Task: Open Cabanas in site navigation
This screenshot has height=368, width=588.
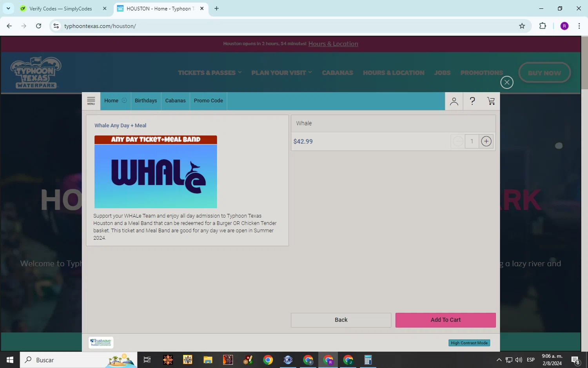Action: point(338,73)
